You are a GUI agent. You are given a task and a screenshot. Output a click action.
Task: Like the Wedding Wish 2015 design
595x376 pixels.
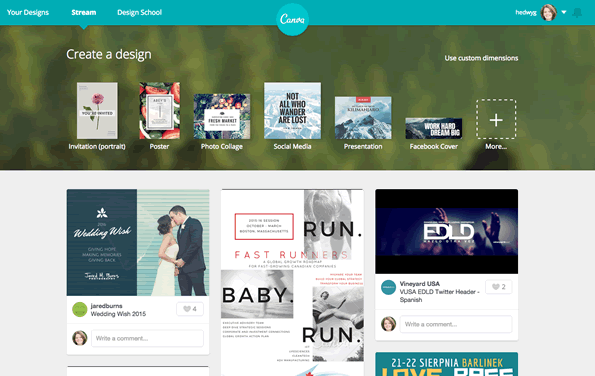click(x=190, y=309)
